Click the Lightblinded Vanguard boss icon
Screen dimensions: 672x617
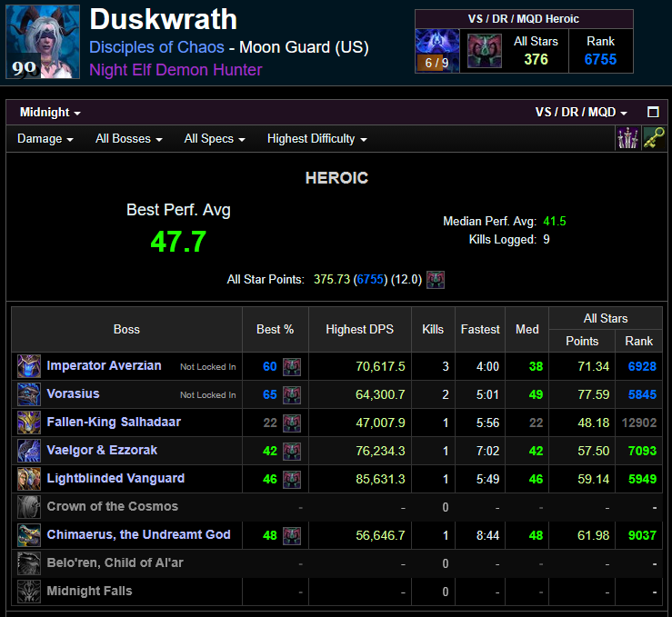point(29,479)
